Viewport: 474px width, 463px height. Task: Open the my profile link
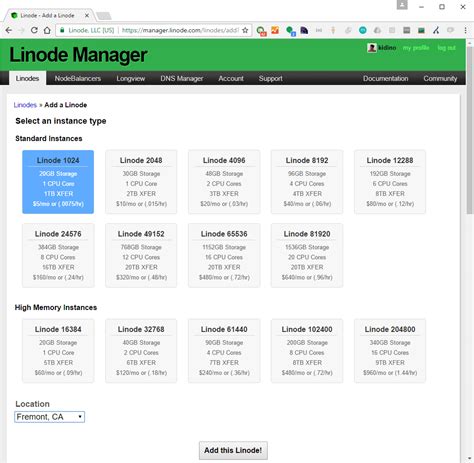click(416, 48)
